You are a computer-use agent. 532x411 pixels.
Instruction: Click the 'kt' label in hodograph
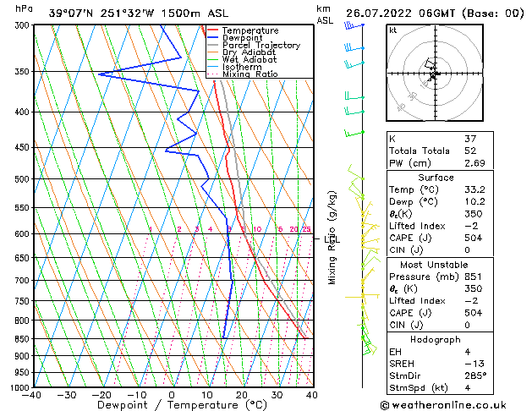(393, 30)
